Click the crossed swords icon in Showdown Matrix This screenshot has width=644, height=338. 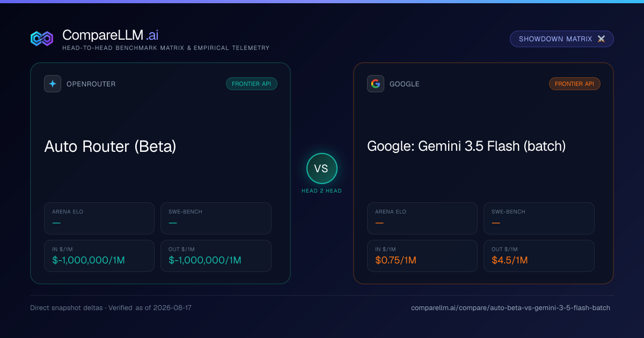click(x=601, y=39)
